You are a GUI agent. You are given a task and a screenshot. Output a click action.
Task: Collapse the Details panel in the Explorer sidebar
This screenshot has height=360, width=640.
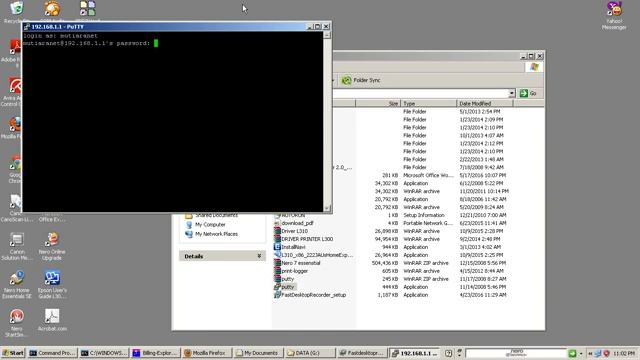pyautogui.click(x=259, y=256)
